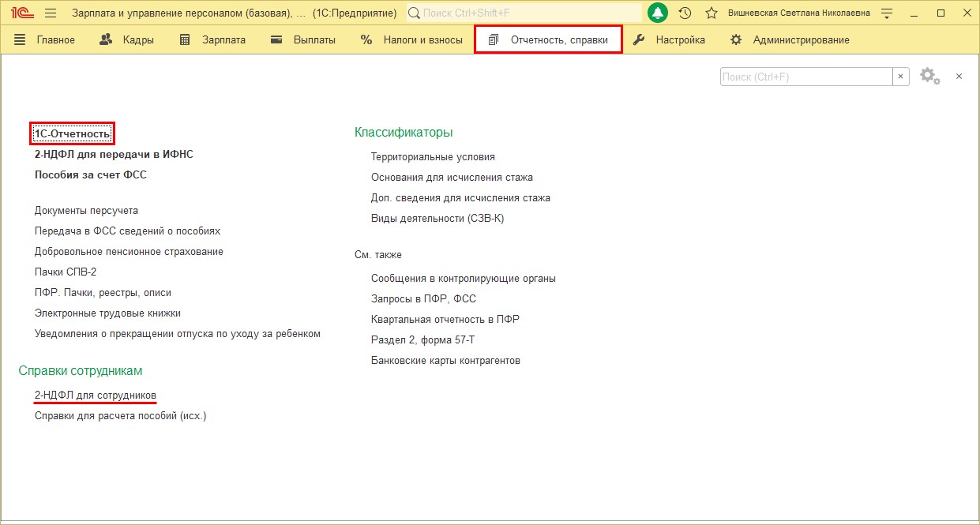Image resolution: width=980 pixels, height=525 pixels.
Task: Open Запросы в ПФР, ФСС
Action: click(423, 299)
